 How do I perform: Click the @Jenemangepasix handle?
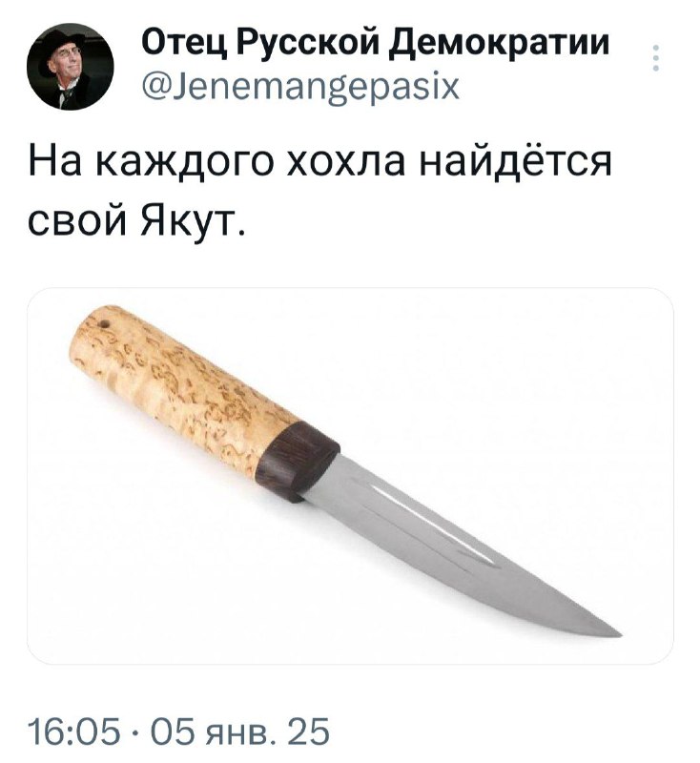(300, 88)
